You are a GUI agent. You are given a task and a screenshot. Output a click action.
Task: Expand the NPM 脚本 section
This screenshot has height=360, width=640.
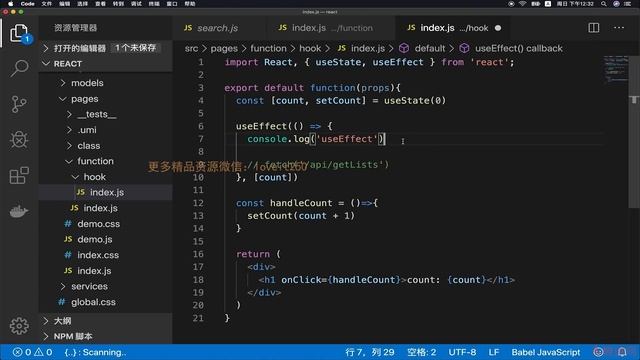tap(73, 336)
